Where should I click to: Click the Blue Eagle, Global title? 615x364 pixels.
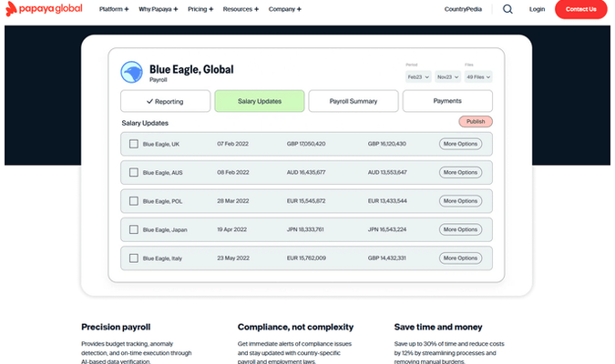(x=191, y=69)
